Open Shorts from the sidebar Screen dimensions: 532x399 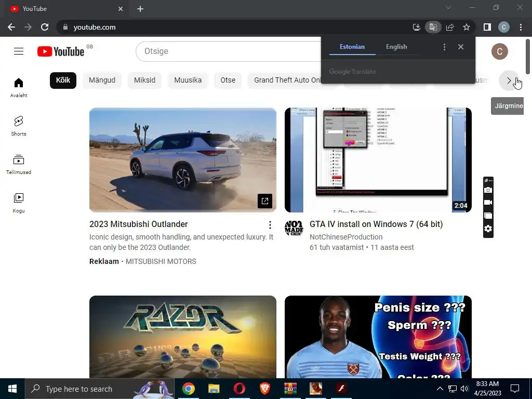[19, 126]
